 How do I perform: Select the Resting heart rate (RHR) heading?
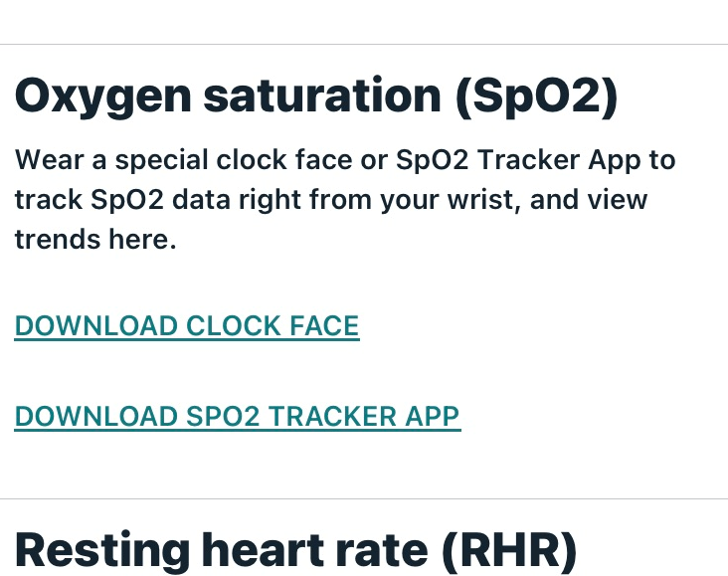click(x=295, y=550)
